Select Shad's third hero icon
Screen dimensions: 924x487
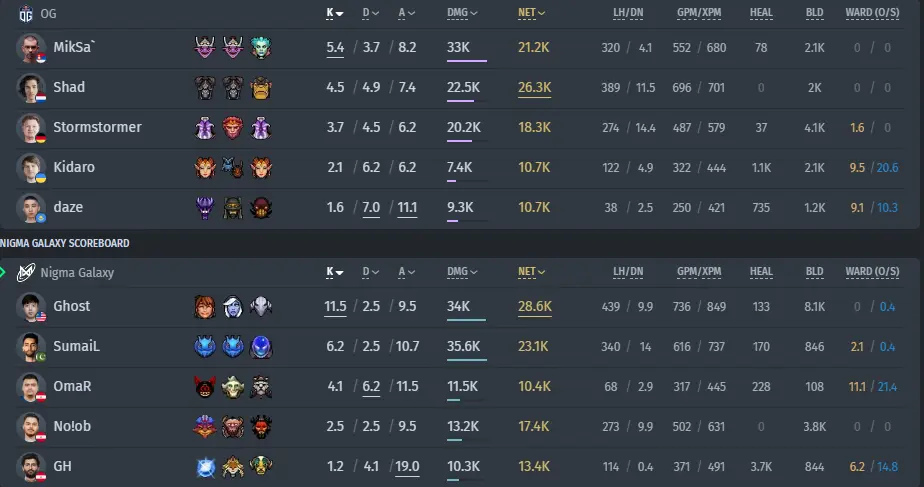(261, 88)
